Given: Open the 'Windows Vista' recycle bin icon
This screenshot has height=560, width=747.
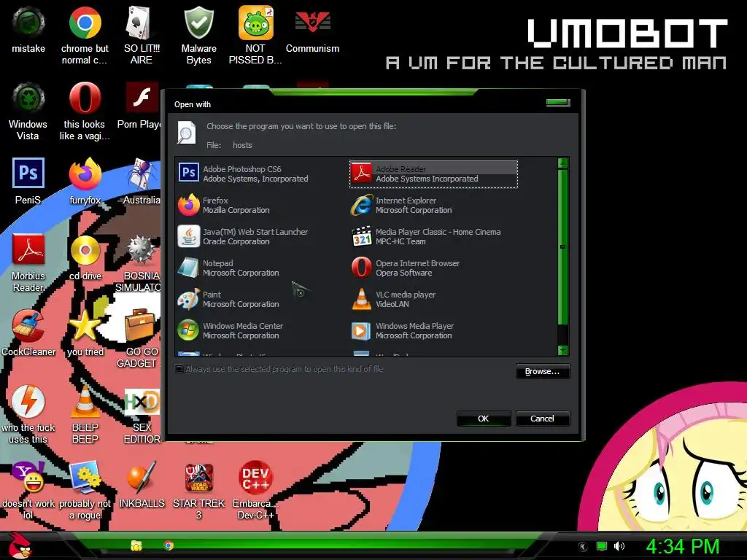Looking at the screenshot, I should click(x=28, y=112).
